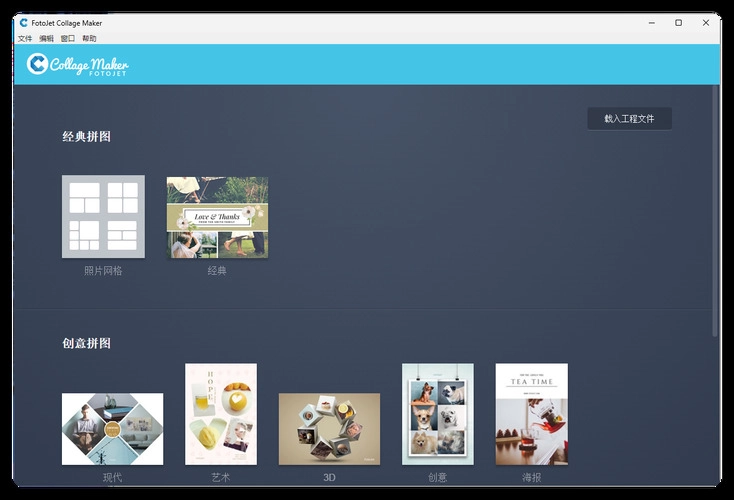Open the 窗口 menu
This screenshot has height=500, width=734.
coord(68,38)
